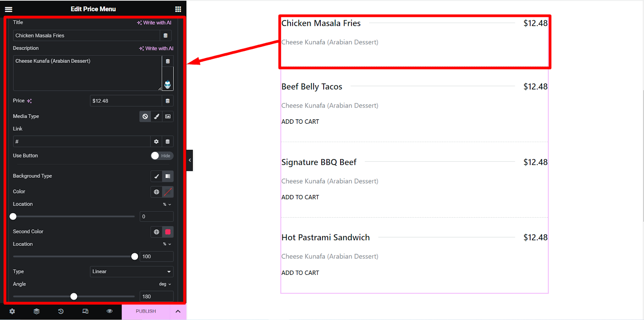The image size is (644, 320).
Task: Select gradient background type
Action: click(x=168, y=176)
